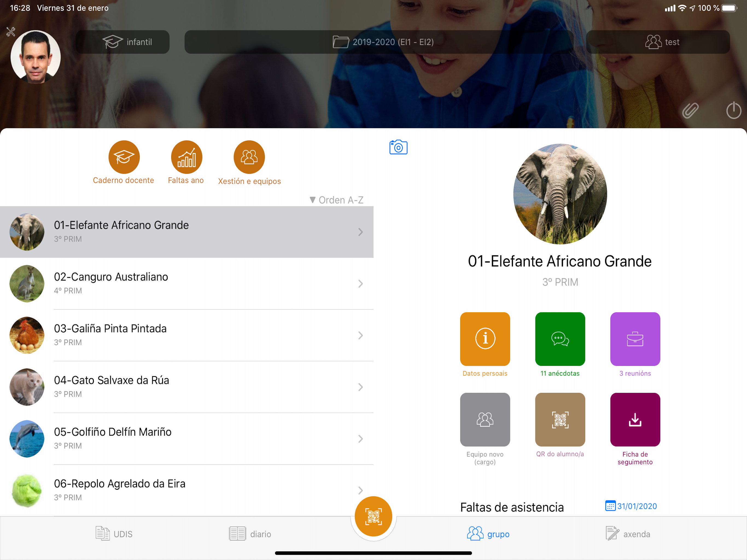Tap the camera icon to take a photo
Viewport: 747px width, 560px height.
click(x=398, y=147)
